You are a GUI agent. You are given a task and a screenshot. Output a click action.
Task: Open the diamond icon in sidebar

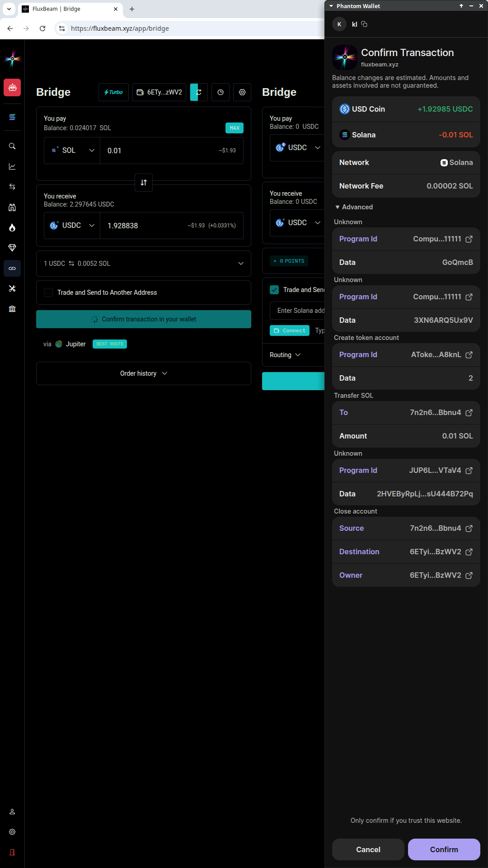[x=12, y=248]
